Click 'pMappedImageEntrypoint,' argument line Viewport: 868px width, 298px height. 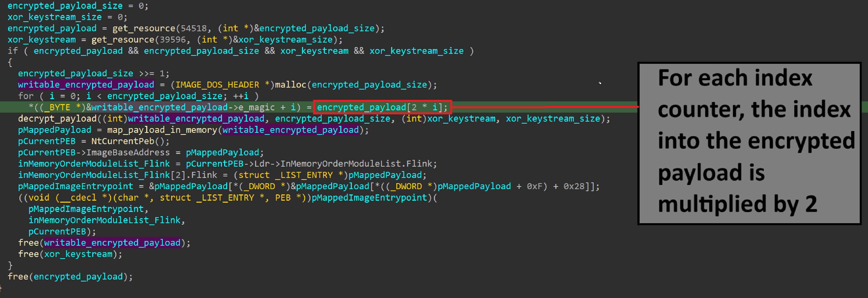[x=89, y=209]
